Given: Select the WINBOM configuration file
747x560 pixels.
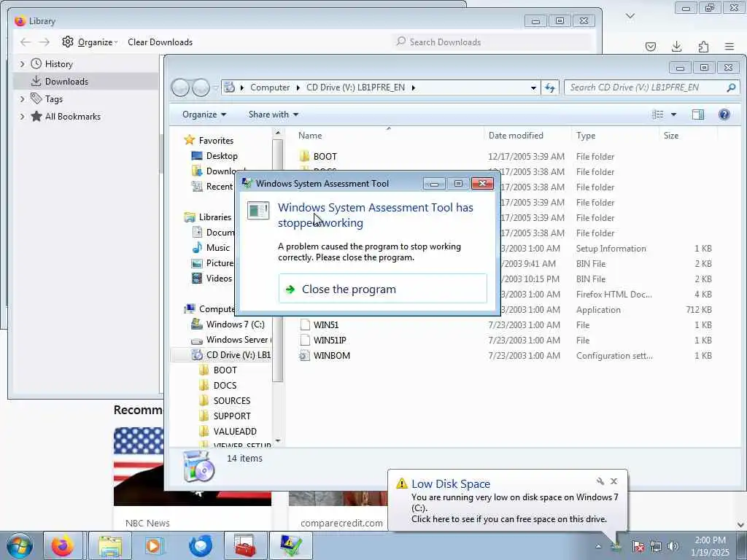Looking at the screenshot, I should pos(332,355).
